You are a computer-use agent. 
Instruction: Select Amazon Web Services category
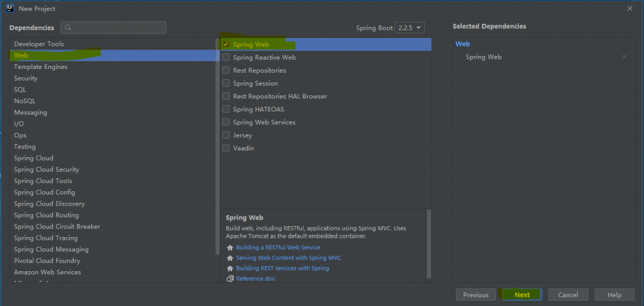point(114,273)
